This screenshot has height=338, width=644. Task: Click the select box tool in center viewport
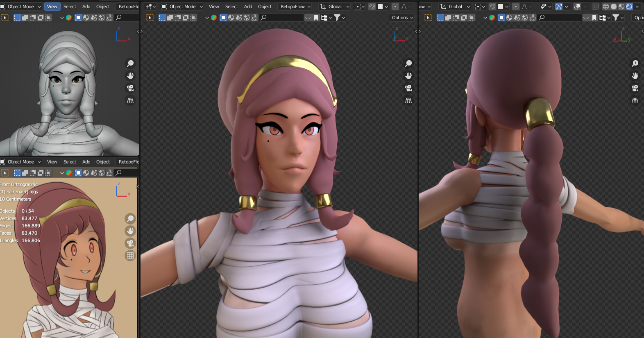point(150,18)
